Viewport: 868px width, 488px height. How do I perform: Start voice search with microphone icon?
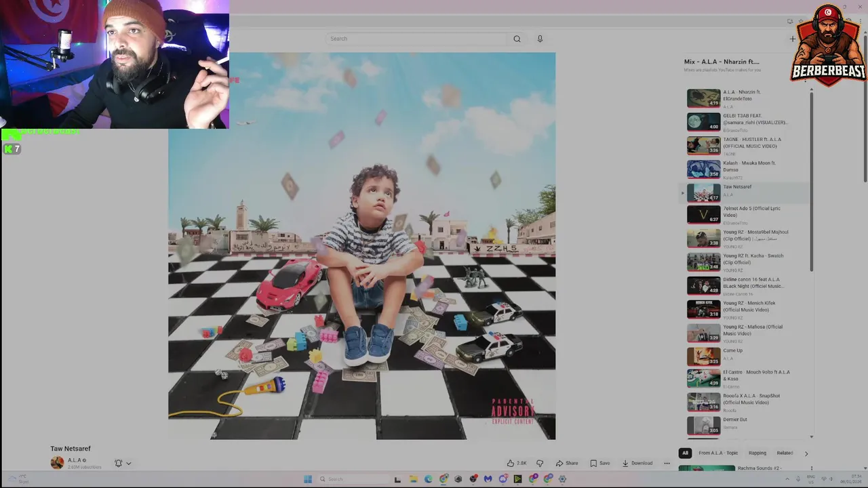[540, 39]
